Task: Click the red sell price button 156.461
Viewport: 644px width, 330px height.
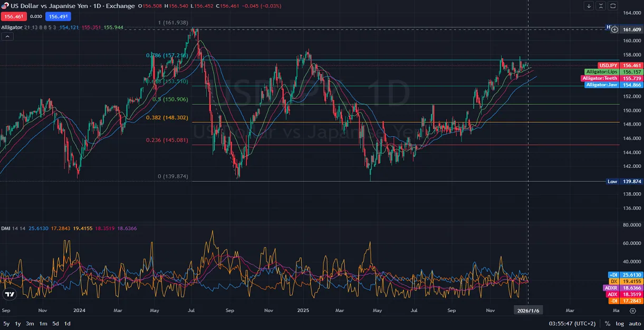Action: [x=13, y=16]
